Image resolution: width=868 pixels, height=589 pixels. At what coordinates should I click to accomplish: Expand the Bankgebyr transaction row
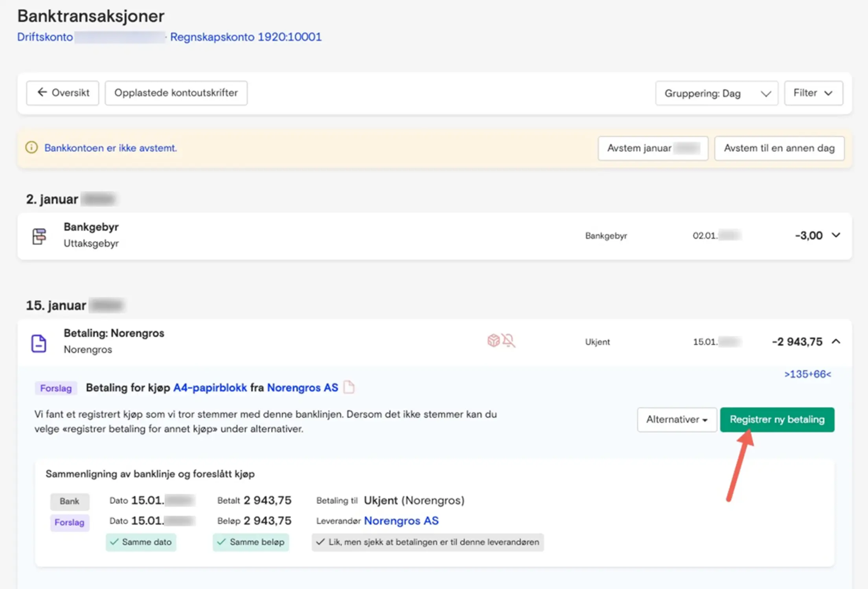click(836, 235)
